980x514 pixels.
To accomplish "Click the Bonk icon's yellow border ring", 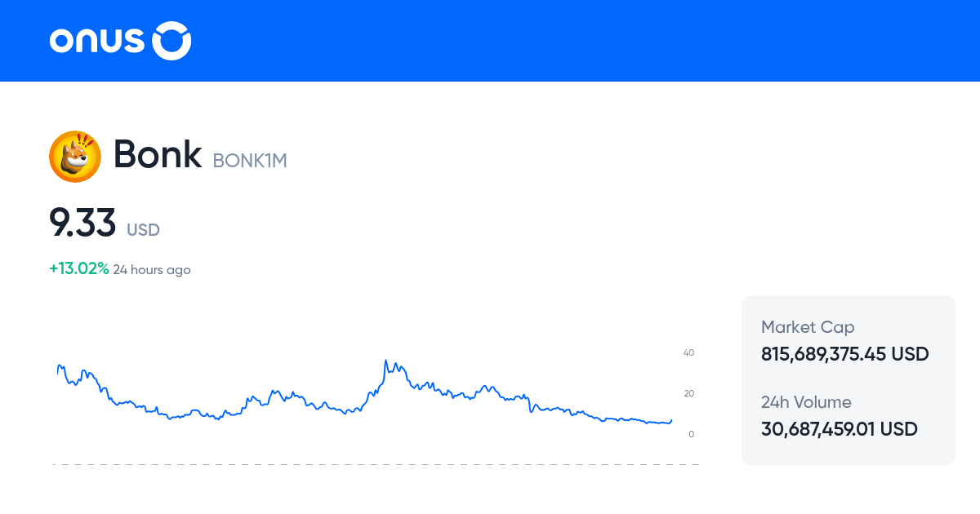I will (74, 135).
